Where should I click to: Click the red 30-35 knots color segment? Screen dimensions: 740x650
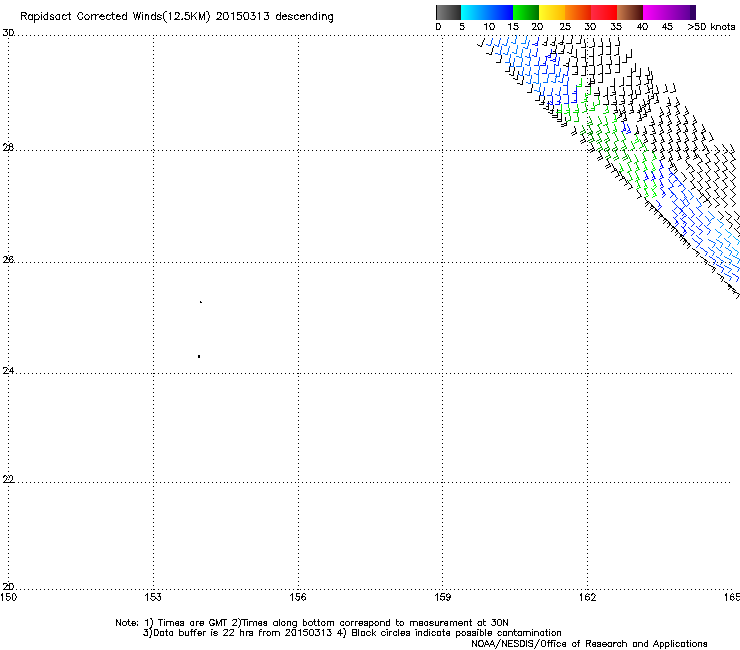[604, 12]
